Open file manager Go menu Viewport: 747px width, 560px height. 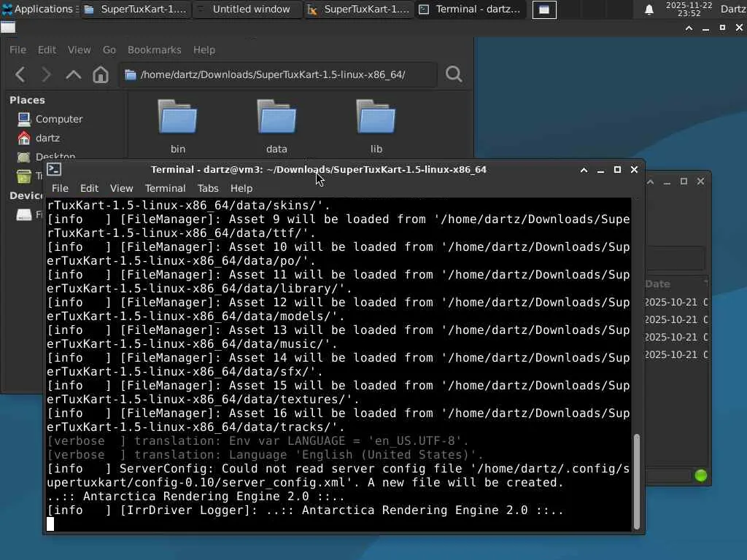tap(109, 50)
